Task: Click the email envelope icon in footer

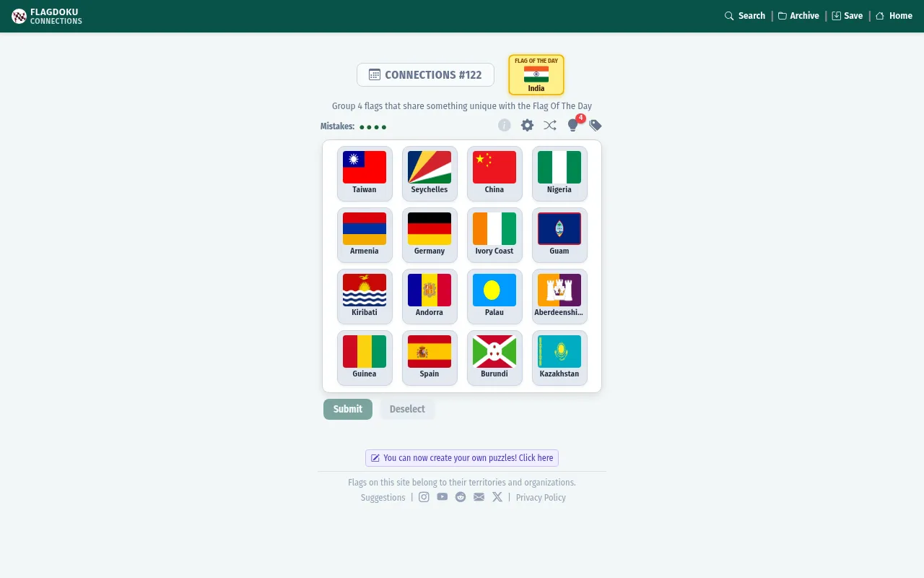Action: point(479,497)
